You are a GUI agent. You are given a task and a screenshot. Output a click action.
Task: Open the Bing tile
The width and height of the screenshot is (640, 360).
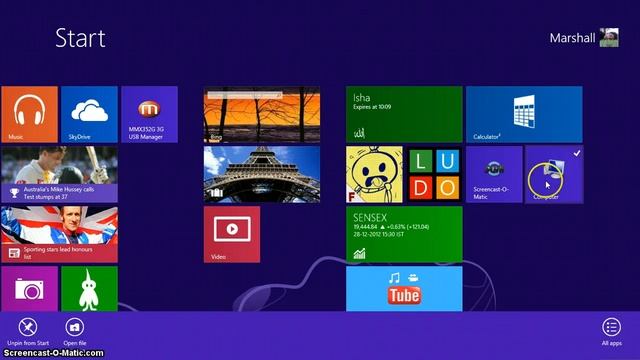tap(262, 114)
